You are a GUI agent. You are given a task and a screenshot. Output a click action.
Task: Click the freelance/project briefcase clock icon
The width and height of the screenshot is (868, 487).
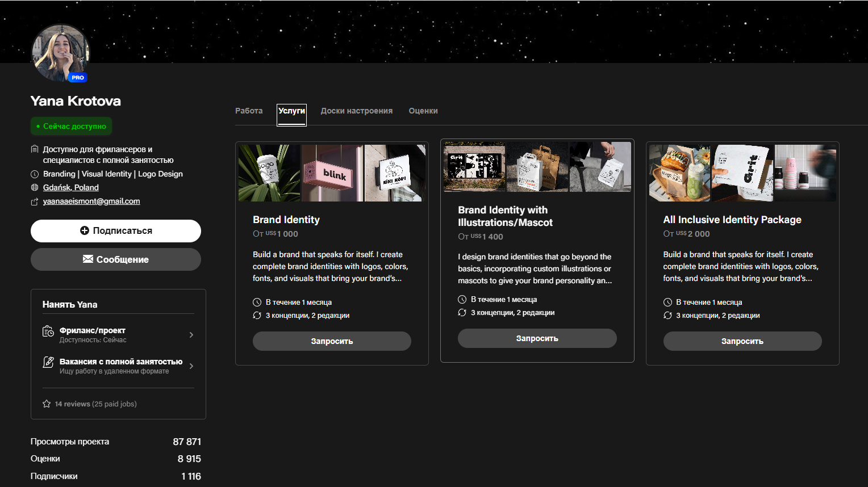(48, 331)
